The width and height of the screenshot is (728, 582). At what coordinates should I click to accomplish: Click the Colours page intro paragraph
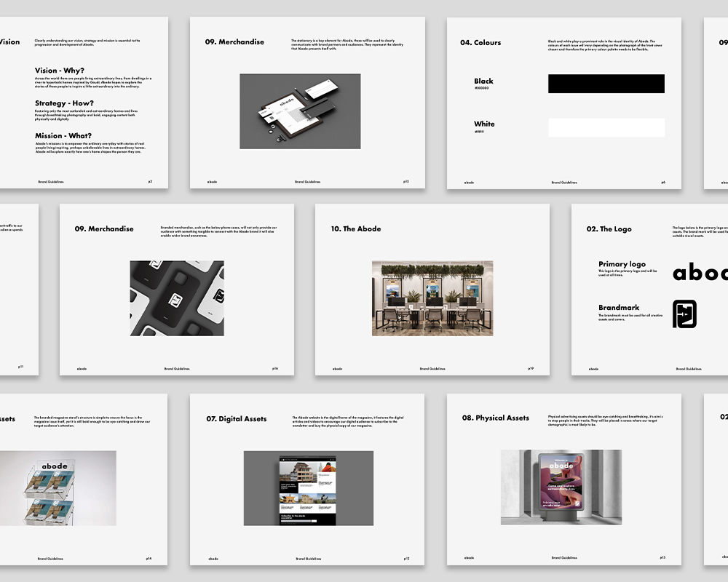605,45
